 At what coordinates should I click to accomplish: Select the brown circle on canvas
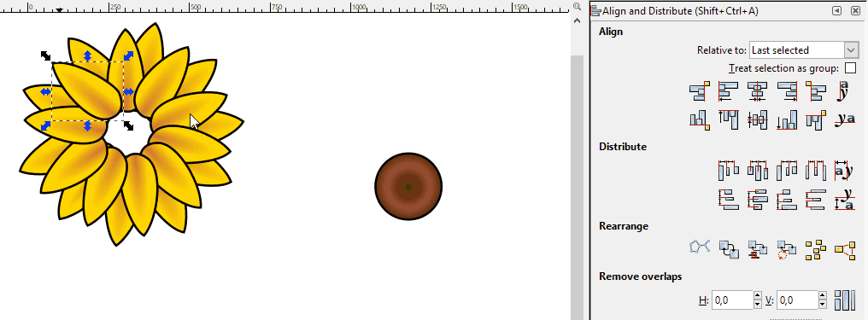click(408, 187)
